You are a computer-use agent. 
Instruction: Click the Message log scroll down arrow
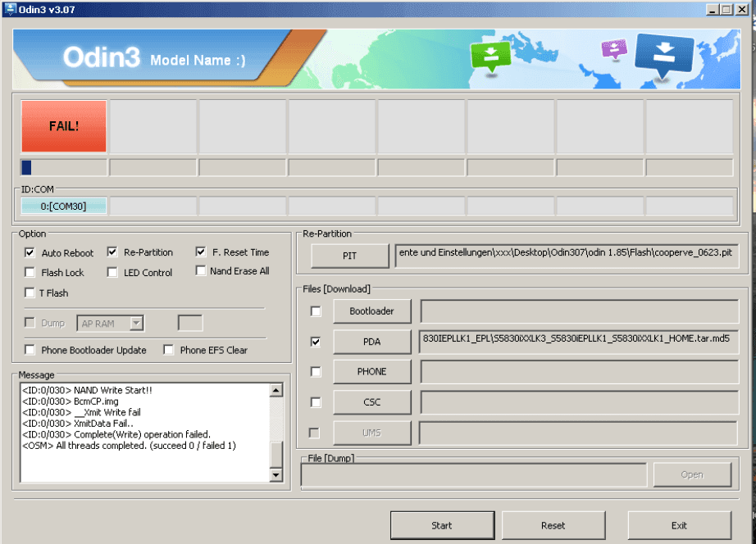[276, 475]
